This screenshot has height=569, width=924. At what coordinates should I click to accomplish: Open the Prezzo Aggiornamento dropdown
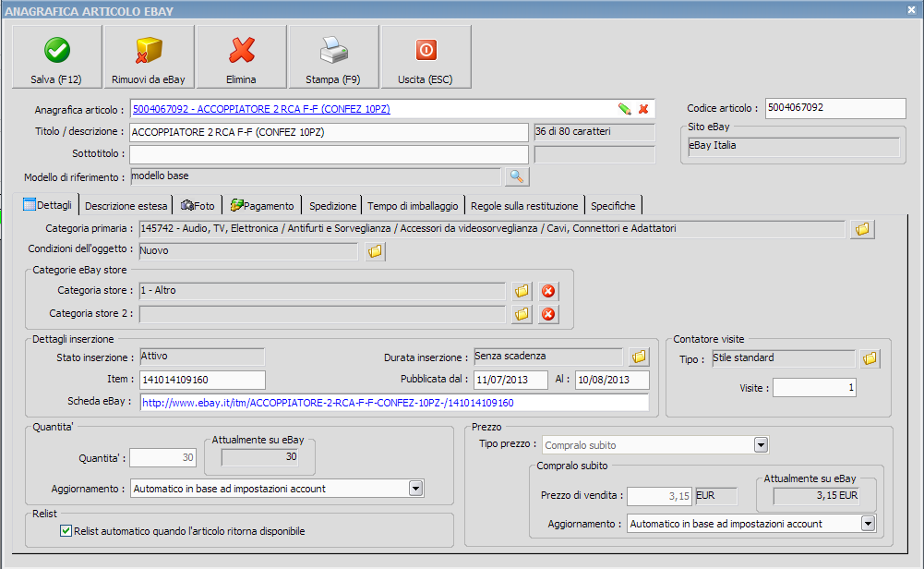[x=868, y=524]
